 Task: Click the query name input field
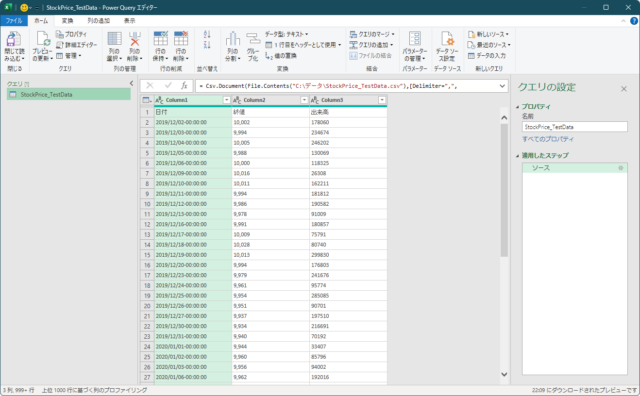(x=575, y=127)
